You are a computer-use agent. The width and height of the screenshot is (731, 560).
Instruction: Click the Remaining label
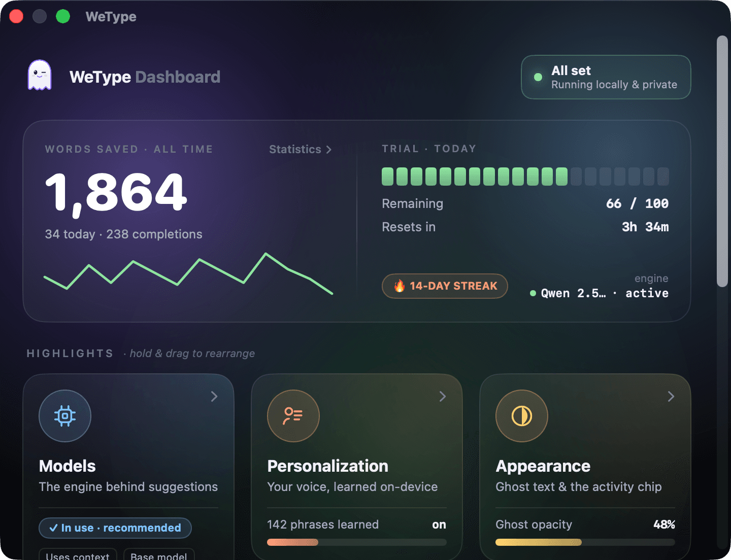412,204
